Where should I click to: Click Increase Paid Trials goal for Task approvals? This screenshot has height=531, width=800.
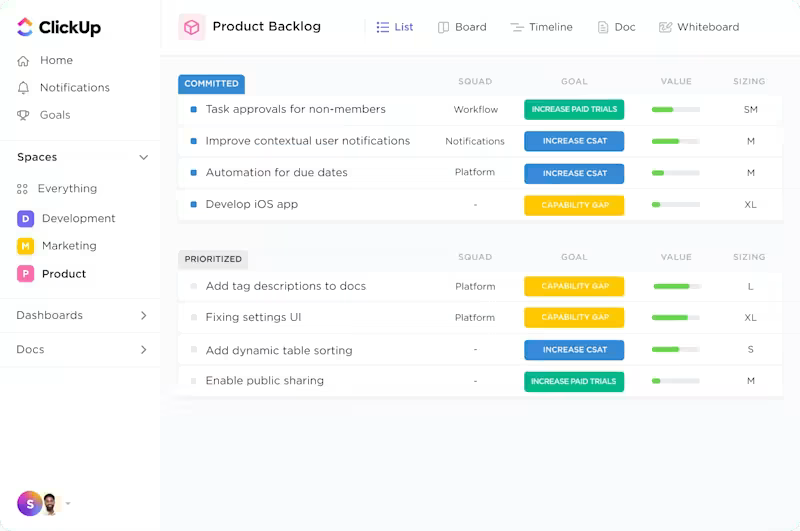(574, 110)
